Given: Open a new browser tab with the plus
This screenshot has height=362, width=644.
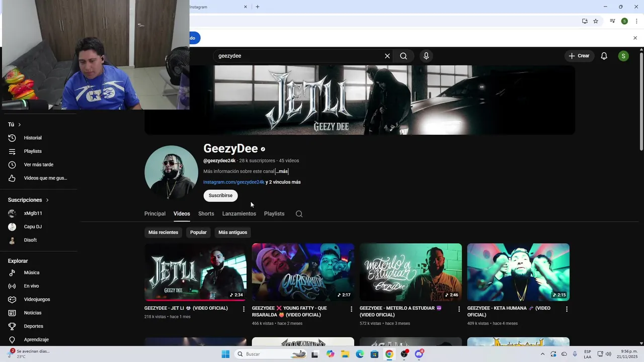Looking at the screenshot, I should click(x=258, y=7).
